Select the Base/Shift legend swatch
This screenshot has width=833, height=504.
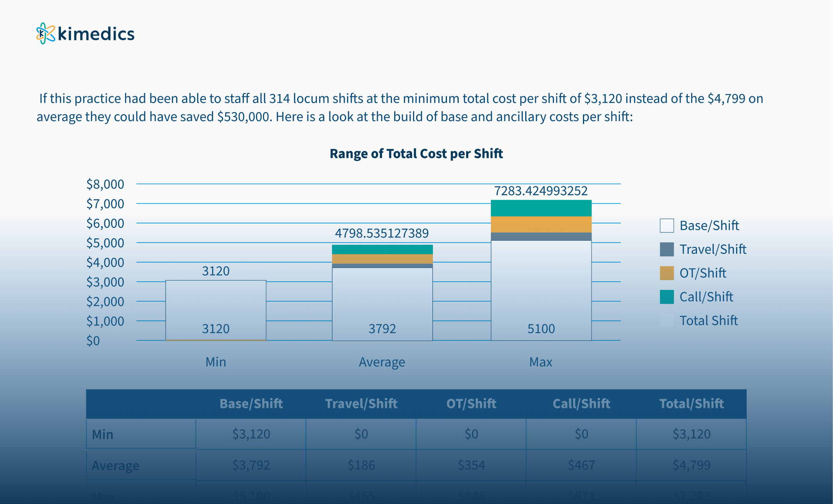pos(667,225)
